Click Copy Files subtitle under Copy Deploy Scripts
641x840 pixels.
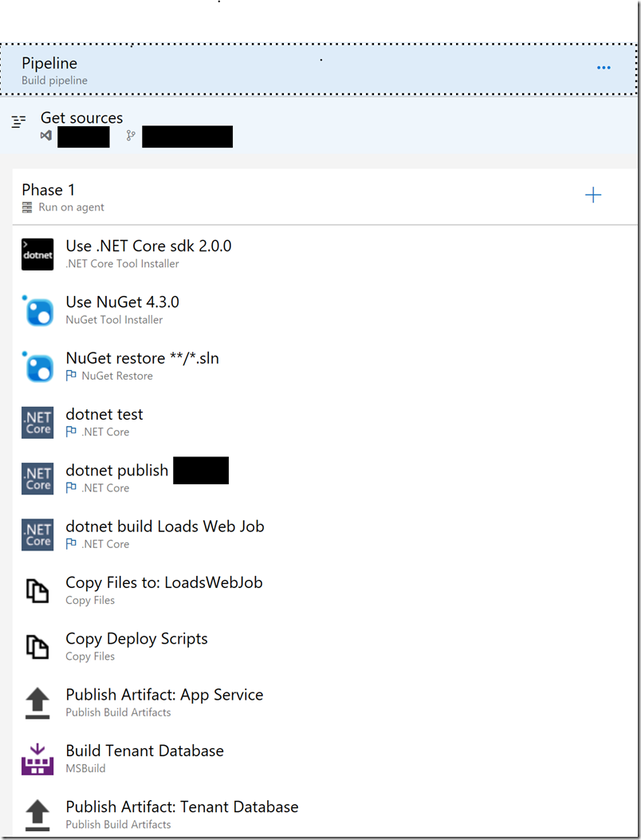pos(90,657)
